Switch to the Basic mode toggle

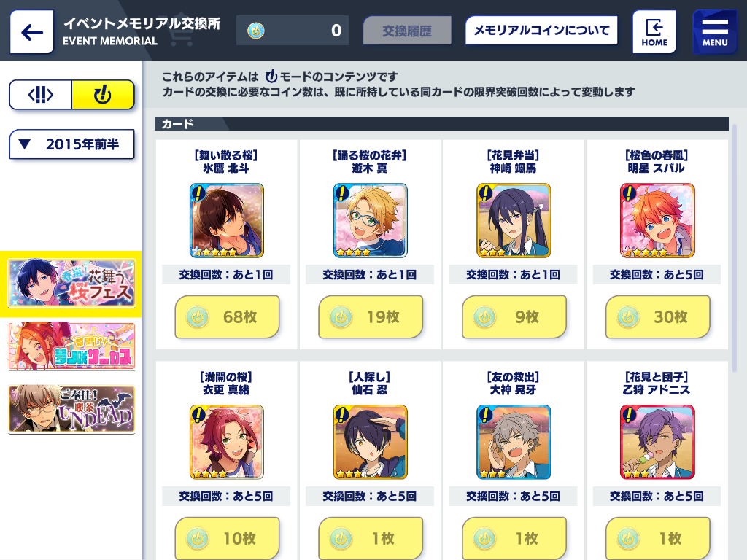[41, 95]
